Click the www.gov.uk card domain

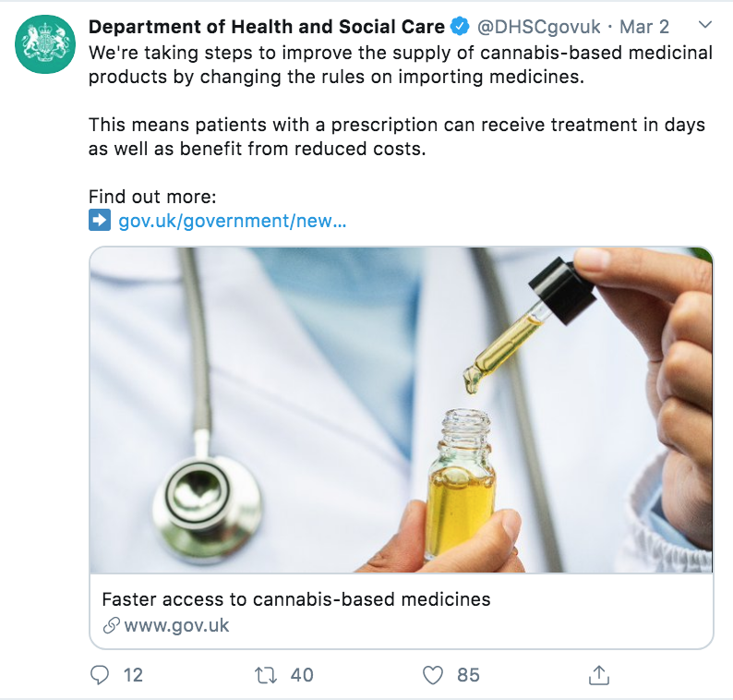pos(176,625)
